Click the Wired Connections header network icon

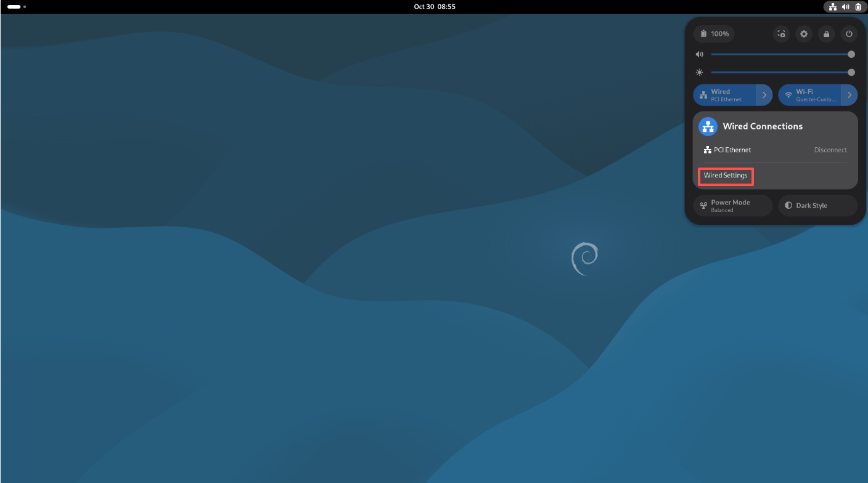point(708,126)
